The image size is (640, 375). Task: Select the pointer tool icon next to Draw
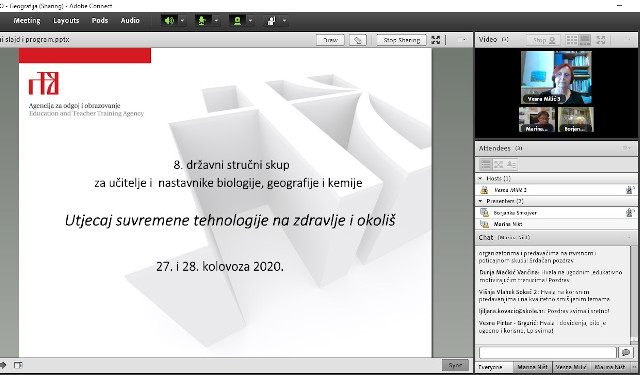click(358, 40)
